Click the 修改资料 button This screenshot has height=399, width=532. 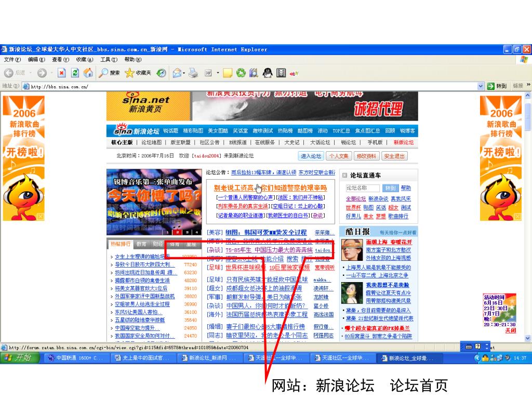(366, 156)
